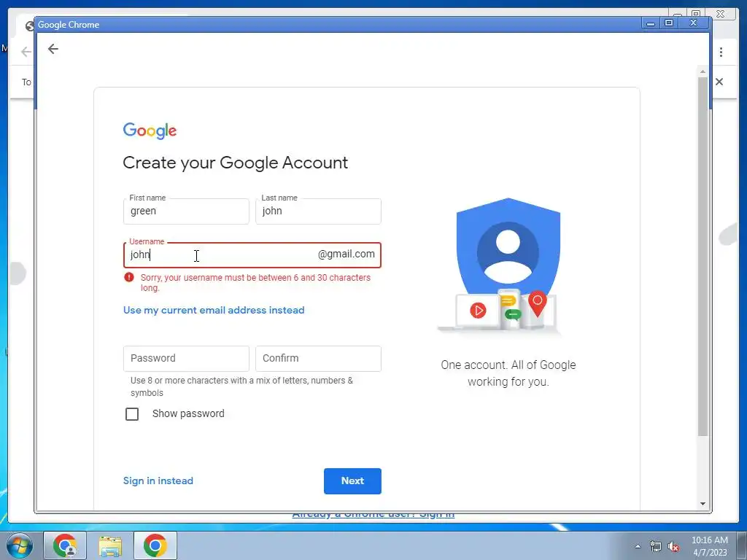Maximize the Google Chrome dialog window
The image size is (747, 560).
tap(669, 23)
